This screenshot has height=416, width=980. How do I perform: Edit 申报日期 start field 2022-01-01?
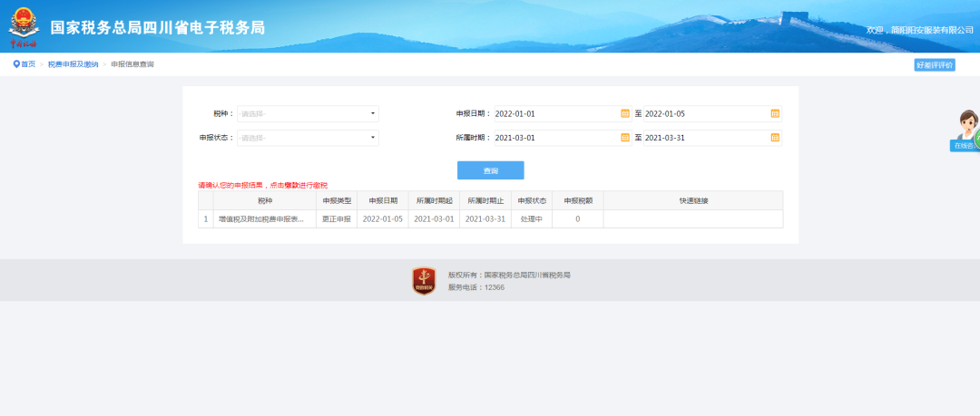(x=555, y=113)
